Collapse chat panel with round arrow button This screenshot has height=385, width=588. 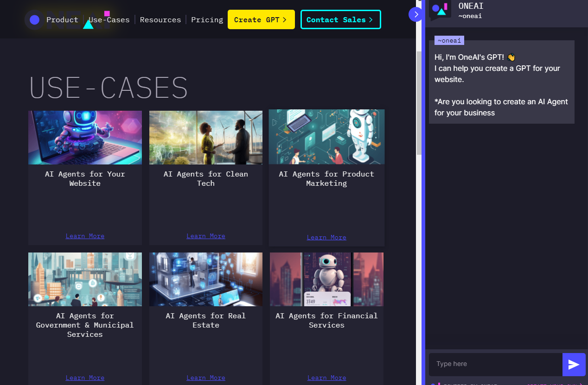click(415, 14)
